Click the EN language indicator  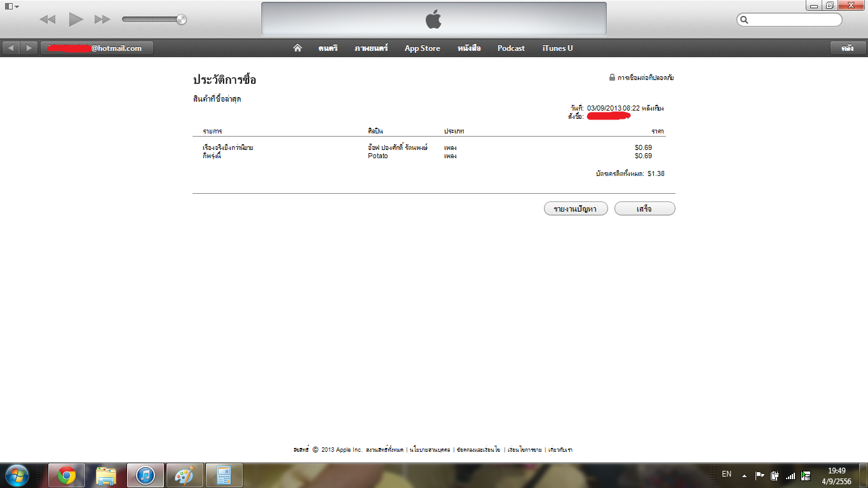(727, 475)
